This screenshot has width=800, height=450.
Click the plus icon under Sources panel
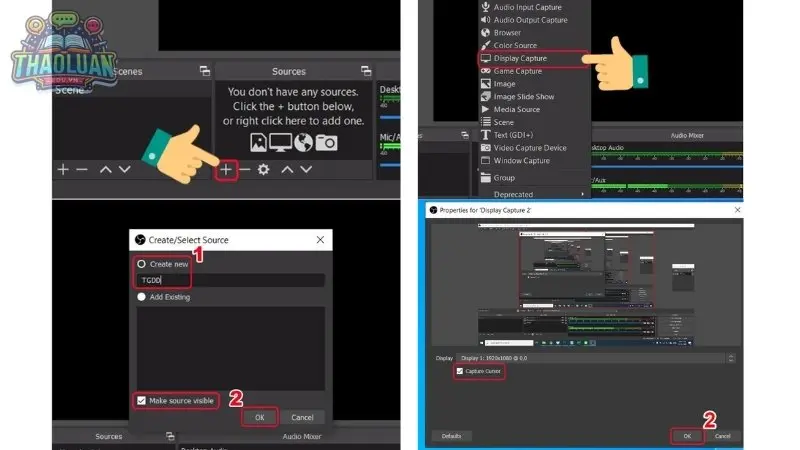227,170
